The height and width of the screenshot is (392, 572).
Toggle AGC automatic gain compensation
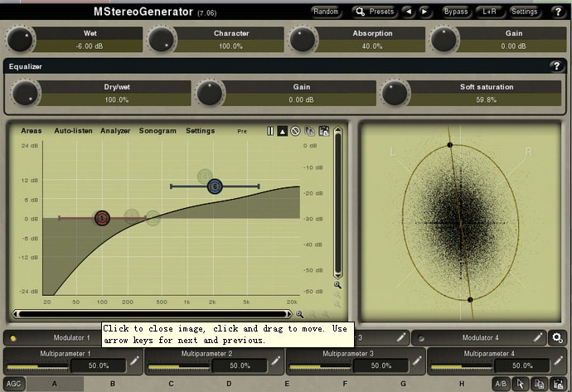pos(13,384)
